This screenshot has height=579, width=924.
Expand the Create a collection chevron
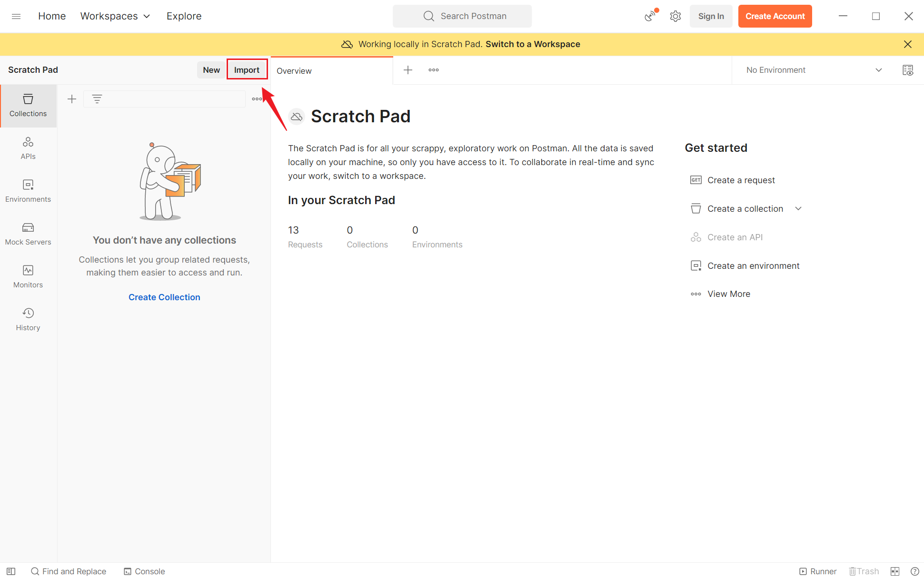click(x=798, y=209)
